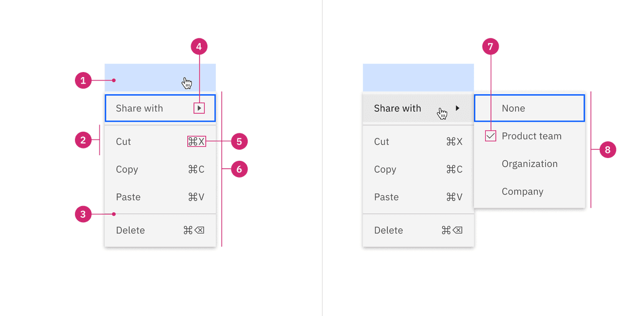Pick Company in the share submenu

click(522, 191)
